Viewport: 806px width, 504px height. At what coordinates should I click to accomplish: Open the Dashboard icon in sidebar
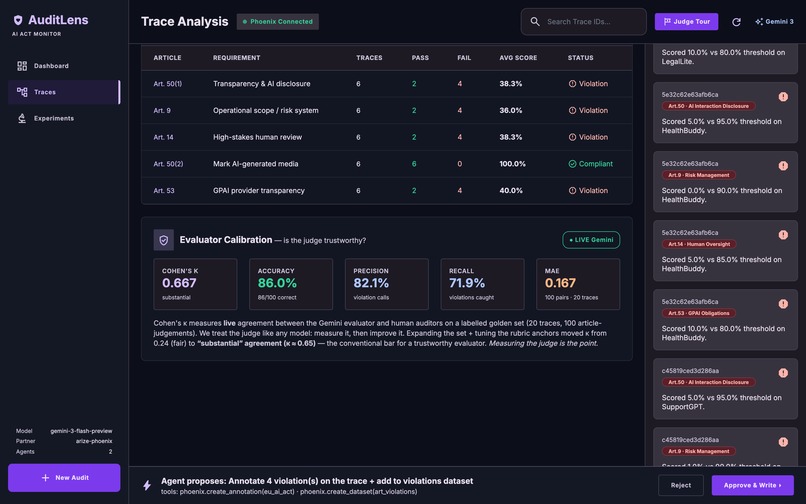pos(22,66)
